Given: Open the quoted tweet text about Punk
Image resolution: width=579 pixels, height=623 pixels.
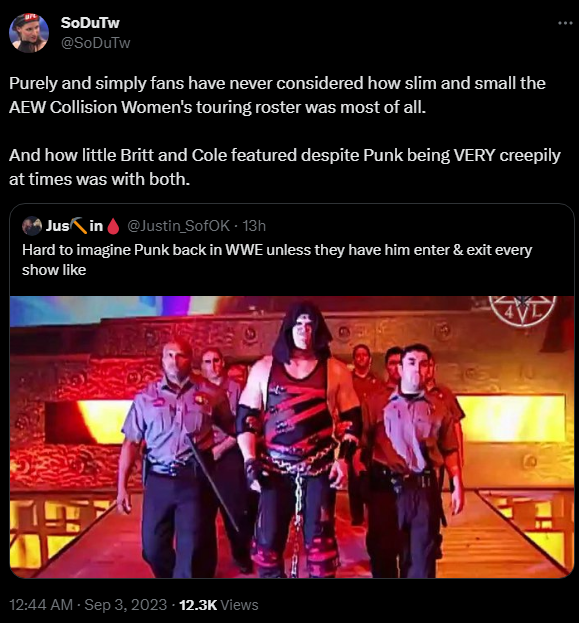Looking at the screenshot, I should pyautogui.click(x=277, y=260).
